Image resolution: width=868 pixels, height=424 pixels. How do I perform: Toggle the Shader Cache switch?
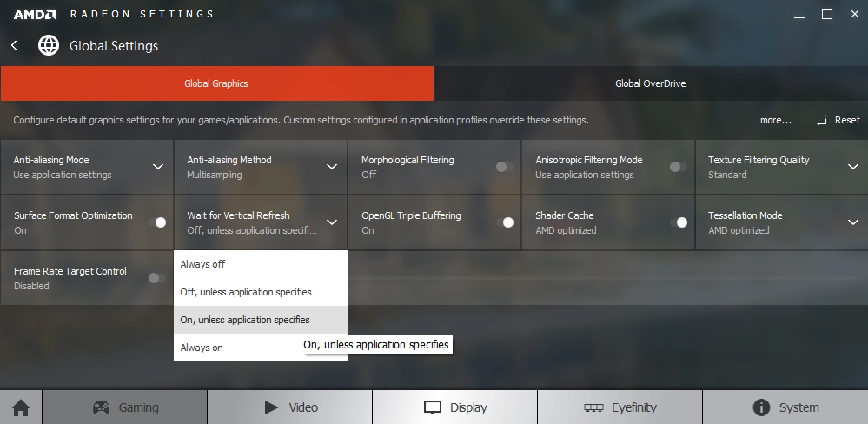point(679,222)
